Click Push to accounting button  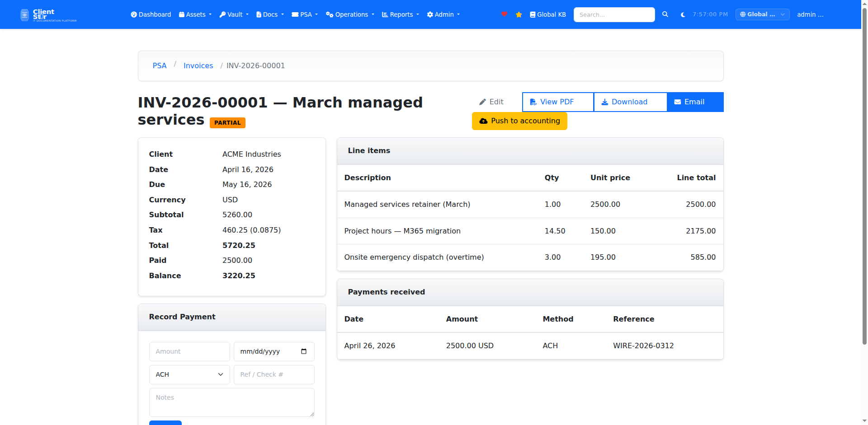click(x=519, y=121)
